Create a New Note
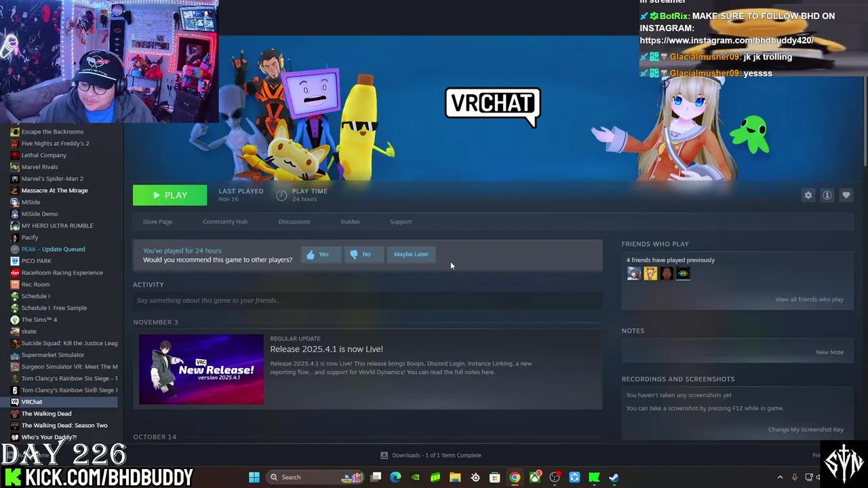 click(829, 352)
